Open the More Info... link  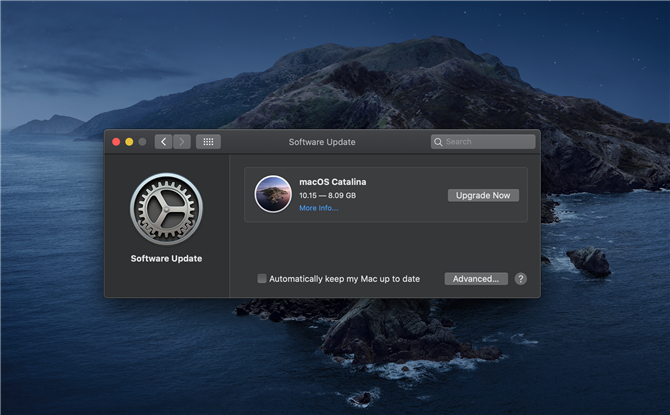coord(318,208)
